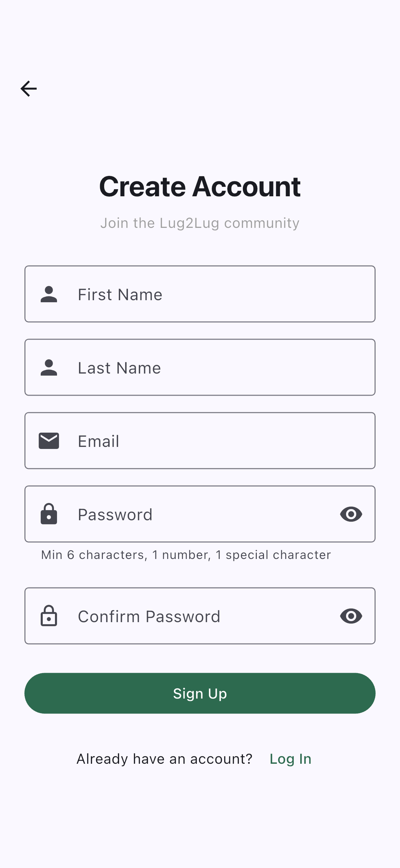This screenshot has height=868, width=400.
Task: Select the Email text field
Action: click(200, 441)
